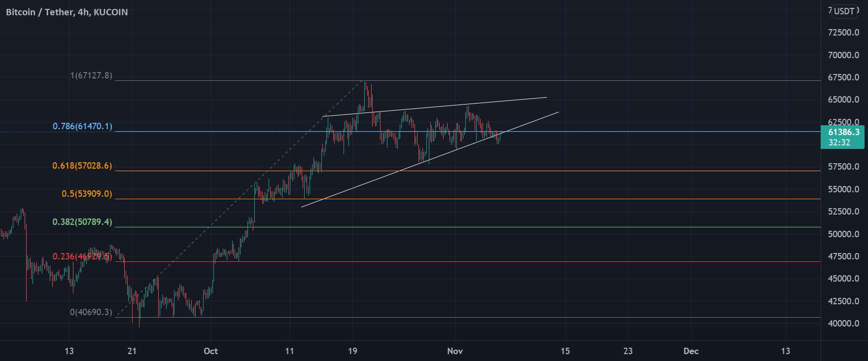Click the 52500.0 price axis label
Image resolution: width=868 pixels, height=361 pixels.
(844, 212)
